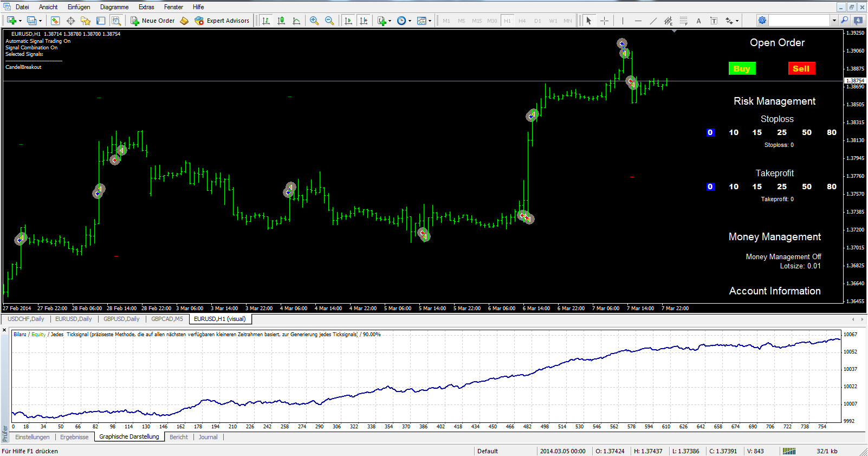
Task: Select the M5 timeframe
Action: (x=462, y=21)
